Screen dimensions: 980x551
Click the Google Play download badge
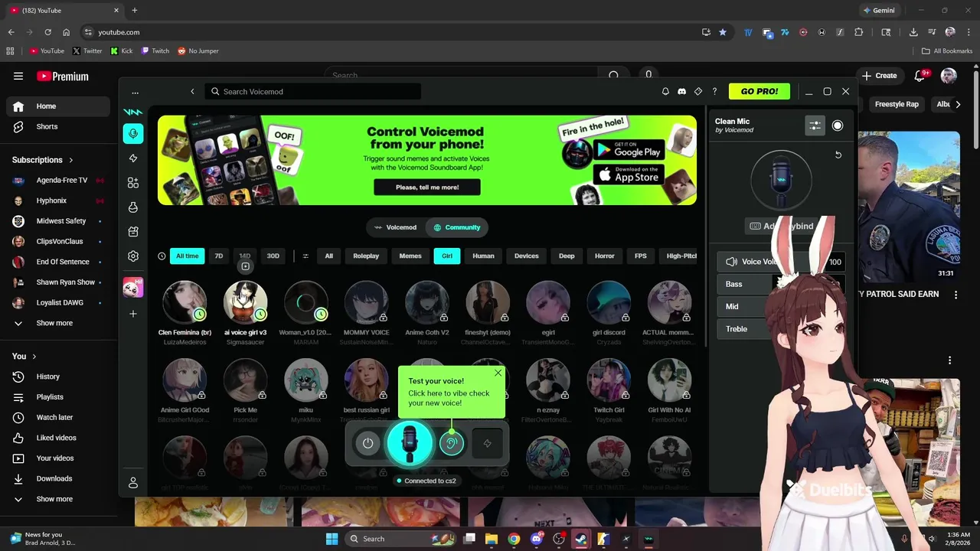pyautogui.click(x=629, y=150)
